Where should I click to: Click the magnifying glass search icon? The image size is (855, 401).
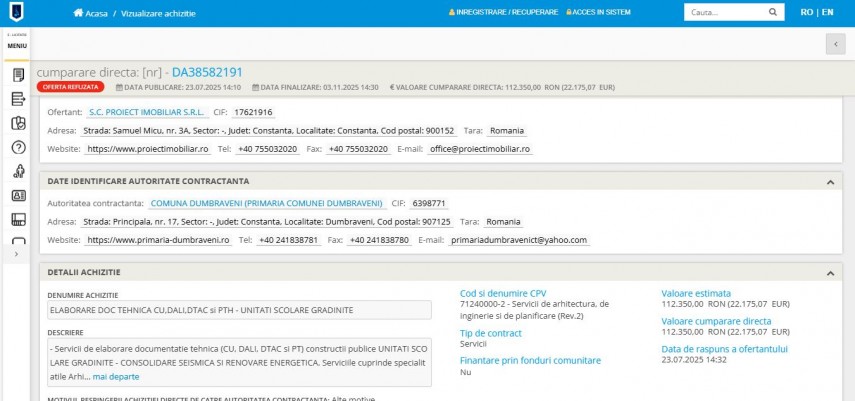(771, 13)
